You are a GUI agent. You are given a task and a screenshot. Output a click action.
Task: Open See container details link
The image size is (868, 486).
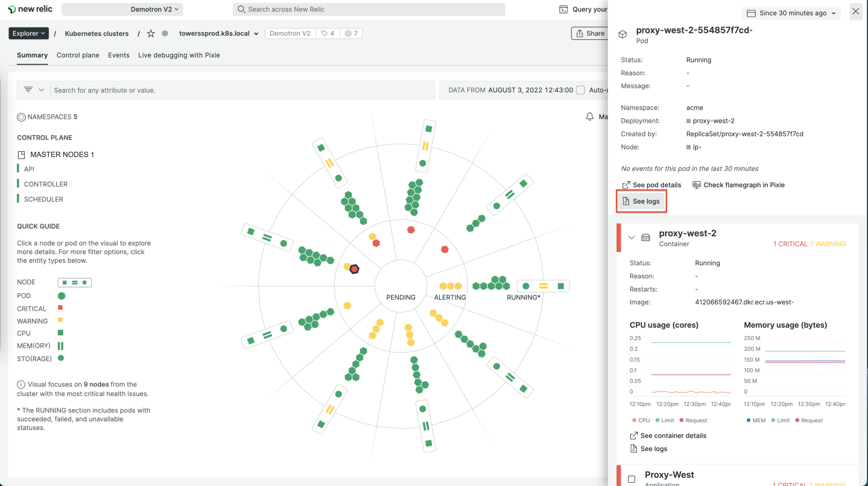(673, 435)
